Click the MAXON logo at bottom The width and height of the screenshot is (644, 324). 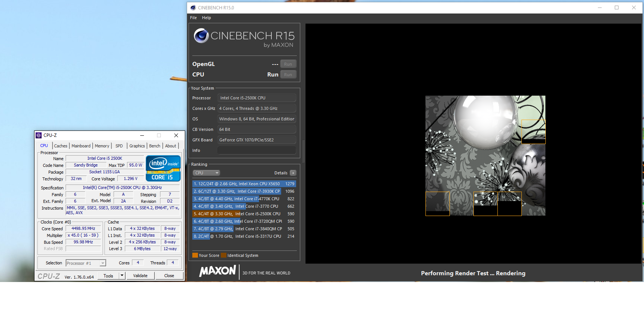[x=217, y=271]
